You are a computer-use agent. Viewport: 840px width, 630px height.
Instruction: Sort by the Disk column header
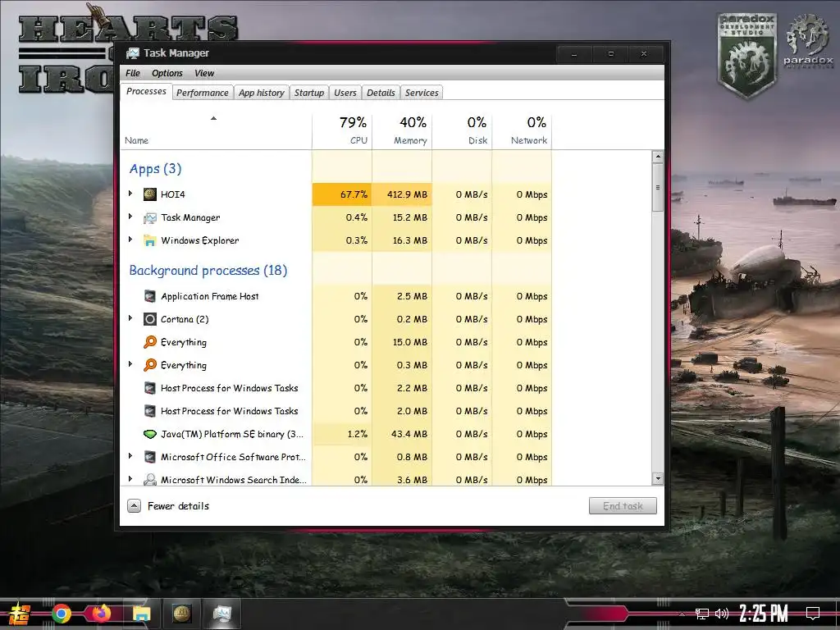[x=463, y=130]
